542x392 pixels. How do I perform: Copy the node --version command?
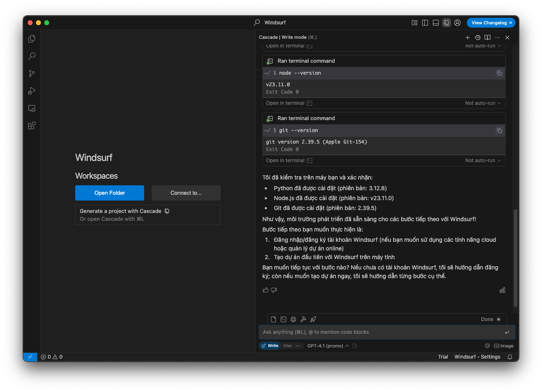click(499, 73)
